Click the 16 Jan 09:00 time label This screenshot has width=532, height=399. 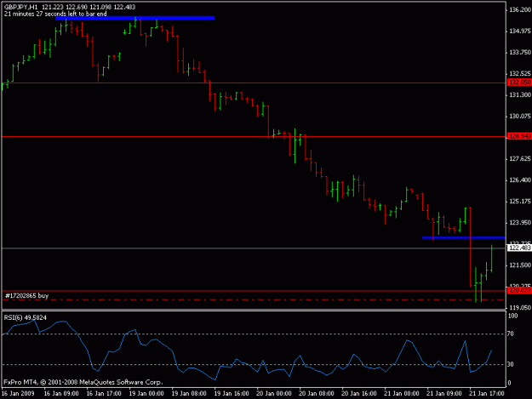click(x=61, y=394)
